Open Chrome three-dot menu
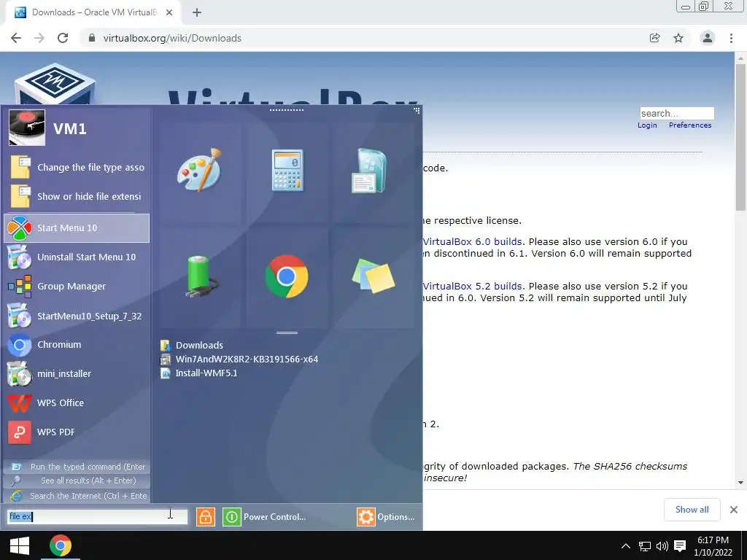This screenshot has height=560, width=747. (731, 38)
